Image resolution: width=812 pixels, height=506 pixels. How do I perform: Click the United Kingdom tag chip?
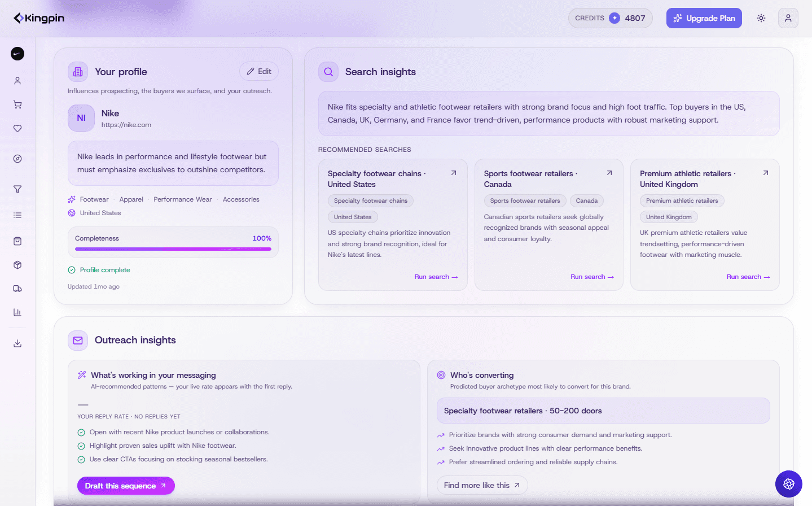click(x=669, y=217)
